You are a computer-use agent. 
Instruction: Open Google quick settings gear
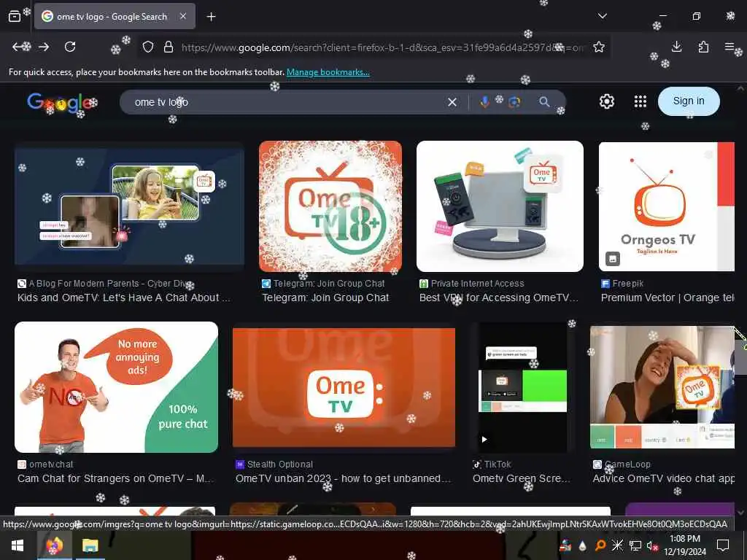[x=606, y=101]
